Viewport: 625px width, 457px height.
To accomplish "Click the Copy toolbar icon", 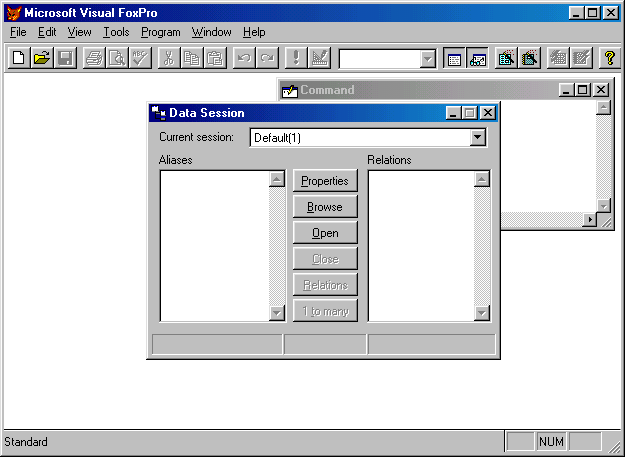I will click(x=192, y=58).
